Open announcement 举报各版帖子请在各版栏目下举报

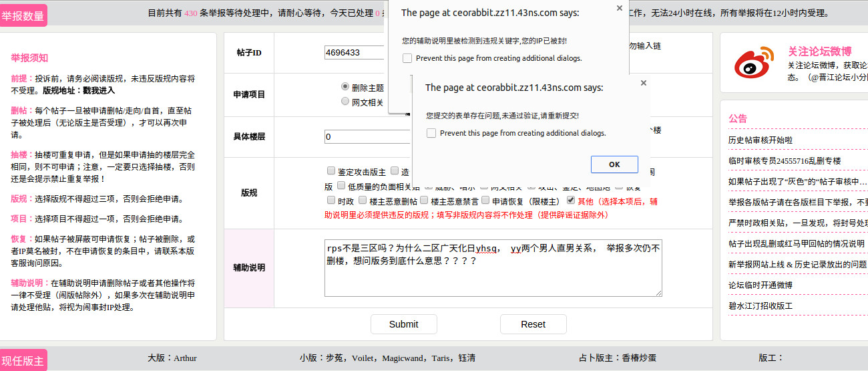(798, 203)
